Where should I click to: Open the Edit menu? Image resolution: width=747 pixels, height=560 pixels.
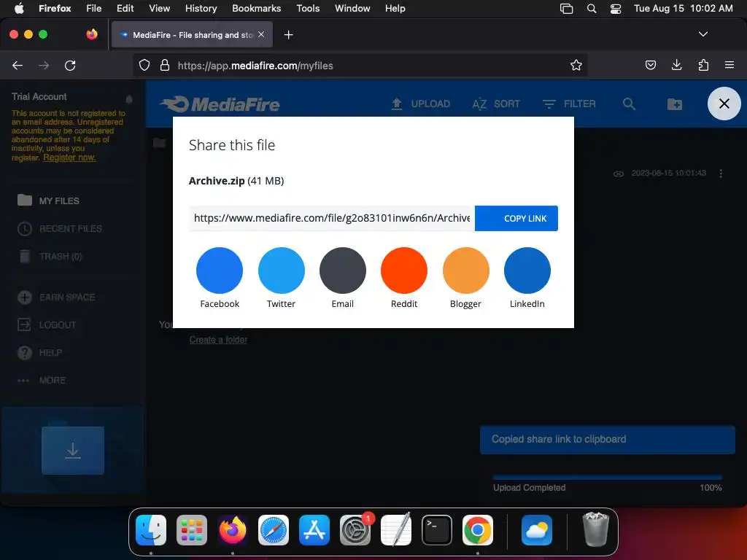click(x=125, y=8)
